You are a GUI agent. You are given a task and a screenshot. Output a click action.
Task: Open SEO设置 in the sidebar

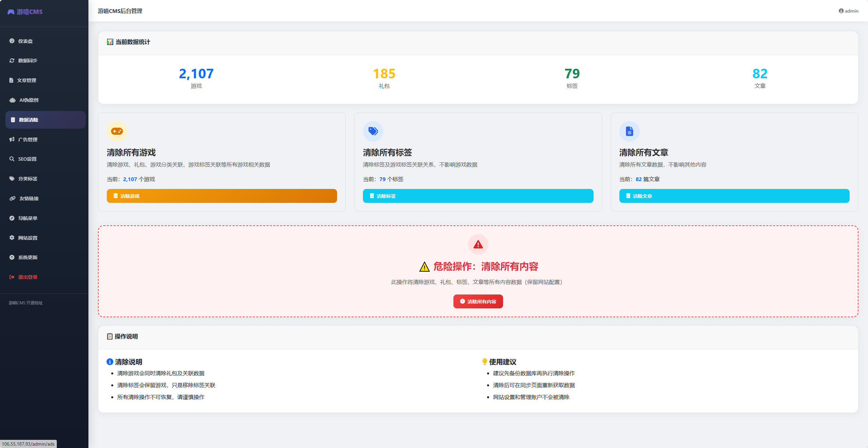tap(46, 159)
